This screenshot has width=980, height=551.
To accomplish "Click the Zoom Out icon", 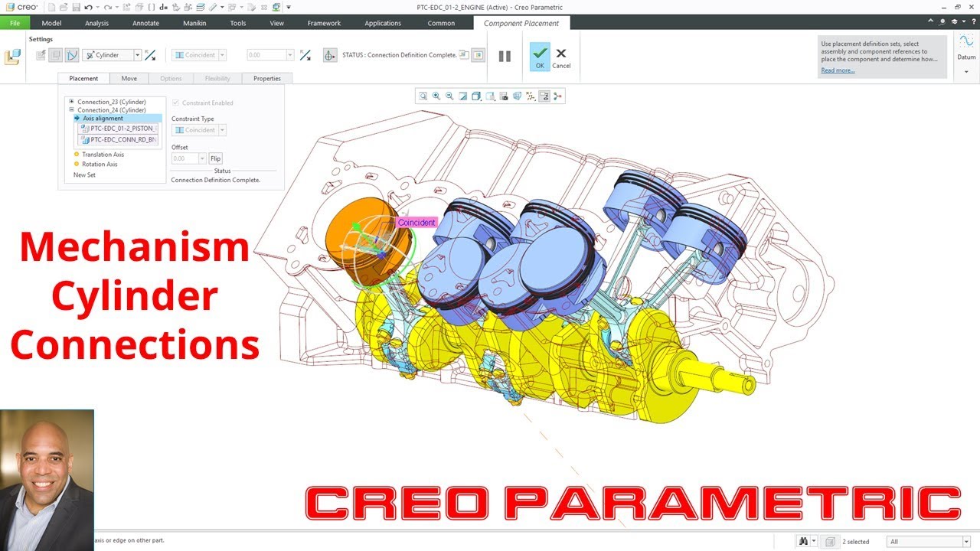I will [449, 96].
